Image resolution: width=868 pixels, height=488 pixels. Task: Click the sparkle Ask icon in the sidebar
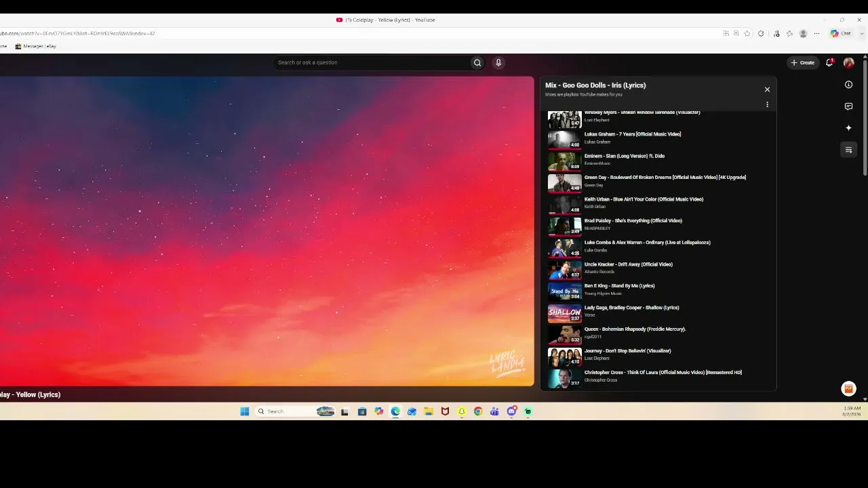[x=848, y=128]
